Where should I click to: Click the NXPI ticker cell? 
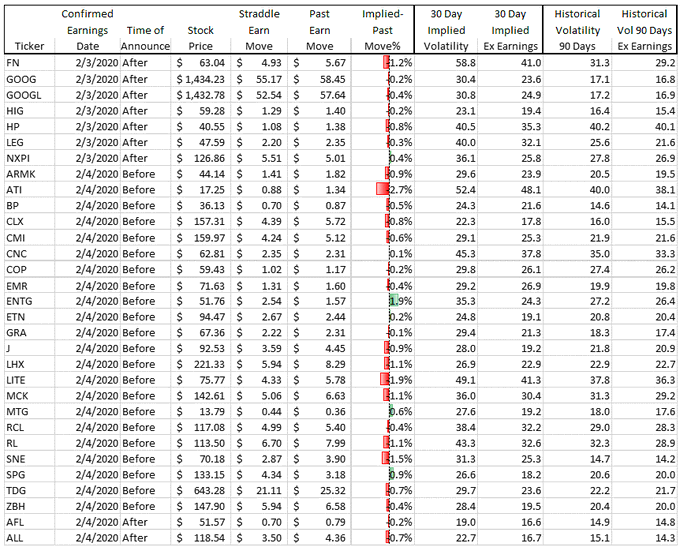click(29, 158)
